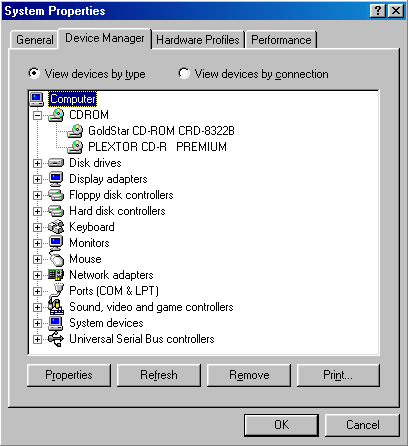Expand the Monitors branch

(x=37, y=243)
